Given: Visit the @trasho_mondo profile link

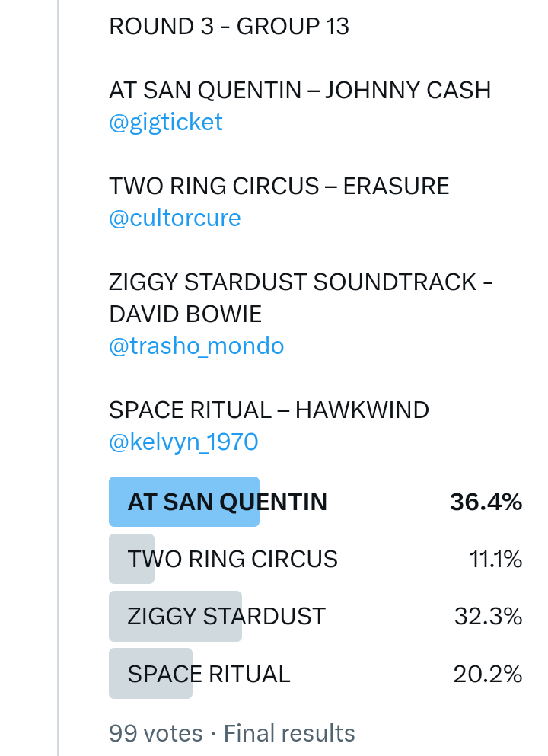Looking at the screenshot, I should point(196,346).
